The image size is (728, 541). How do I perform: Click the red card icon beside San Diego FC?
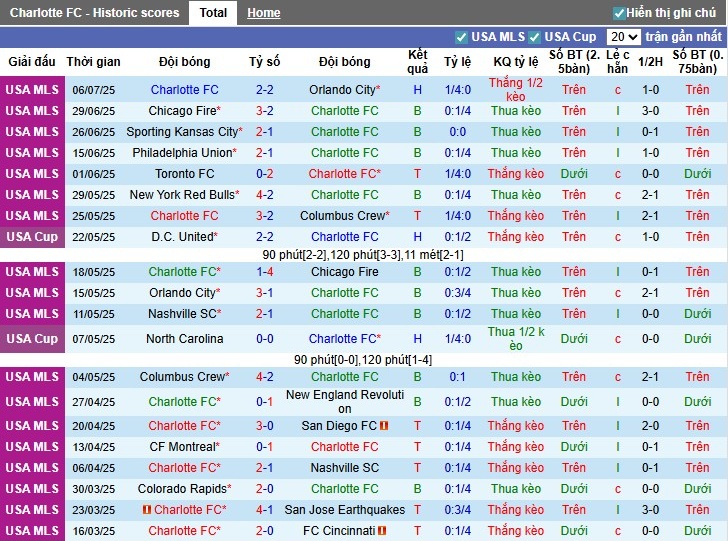tap(384, 425)
